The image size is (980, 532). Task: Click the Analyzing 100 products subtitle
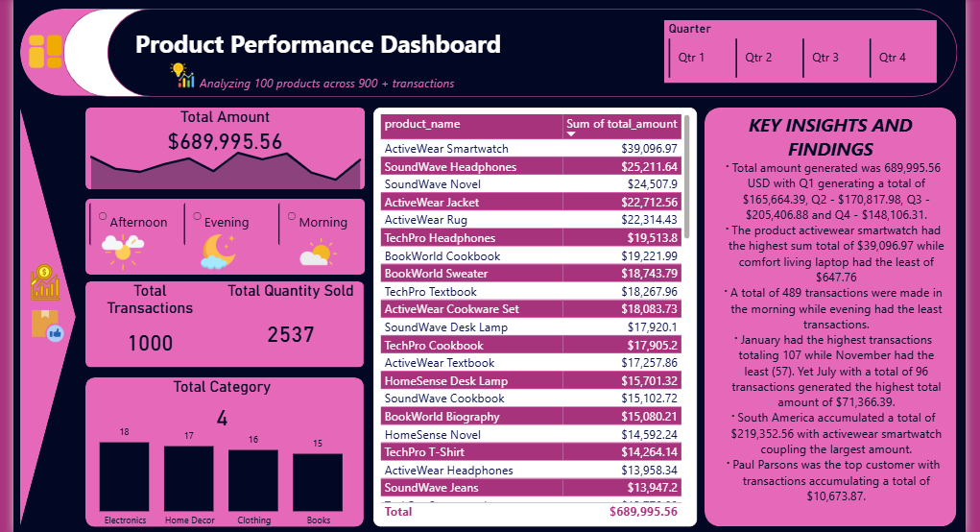327,84
